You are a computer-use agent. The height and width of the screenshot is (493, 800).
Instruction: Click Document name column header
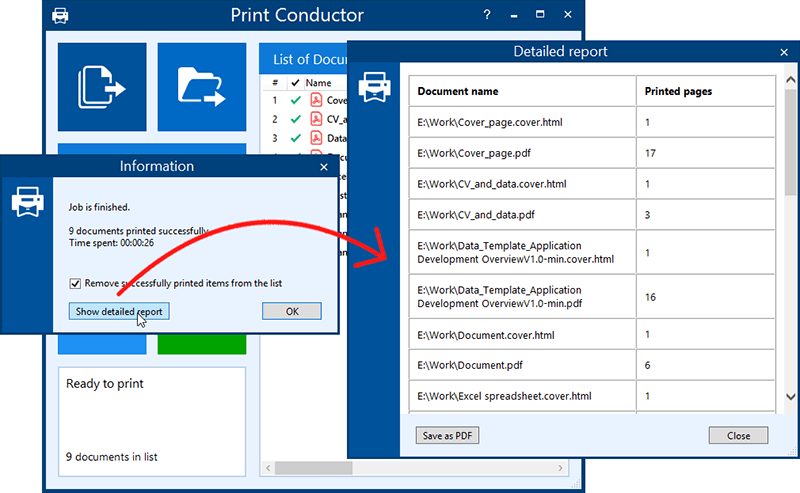tap(458, 91)
